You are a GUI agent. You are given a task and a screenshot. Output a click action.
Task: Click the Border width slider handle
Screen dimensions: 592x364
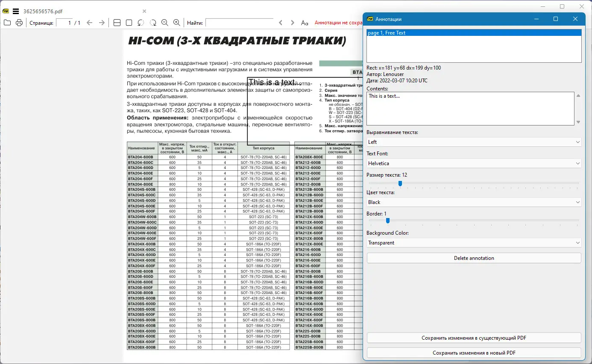[x=388, y=221]
